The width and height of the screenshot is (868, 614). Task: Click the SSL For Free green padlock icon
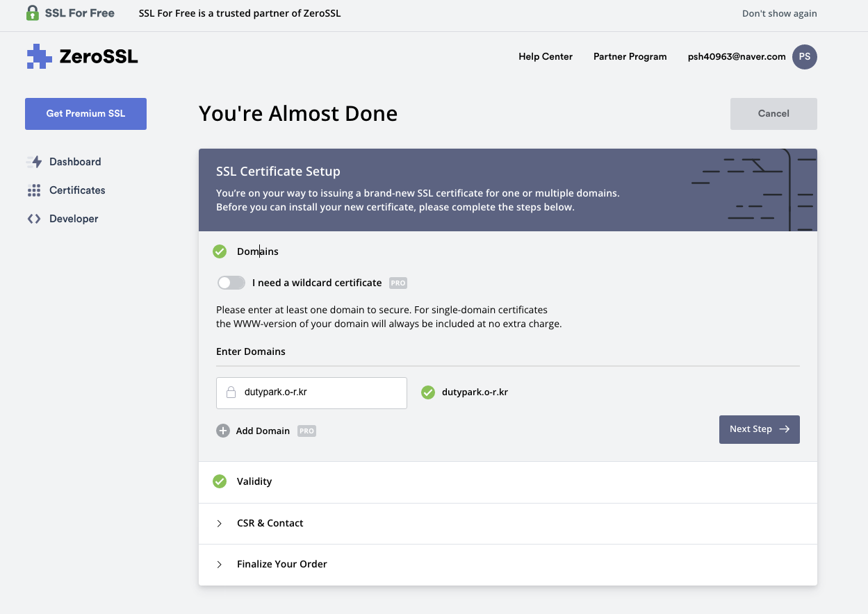pos(32,13)
